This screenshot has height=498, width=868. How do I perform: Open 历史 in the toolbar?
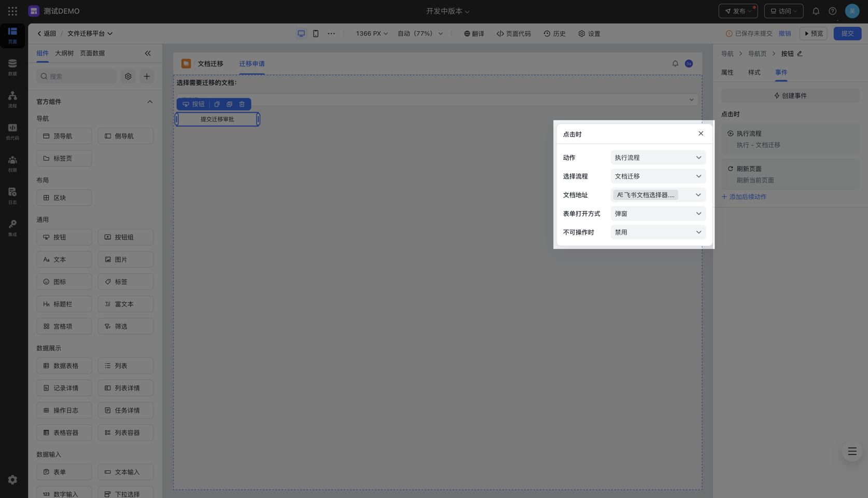[x=554, y=33]
